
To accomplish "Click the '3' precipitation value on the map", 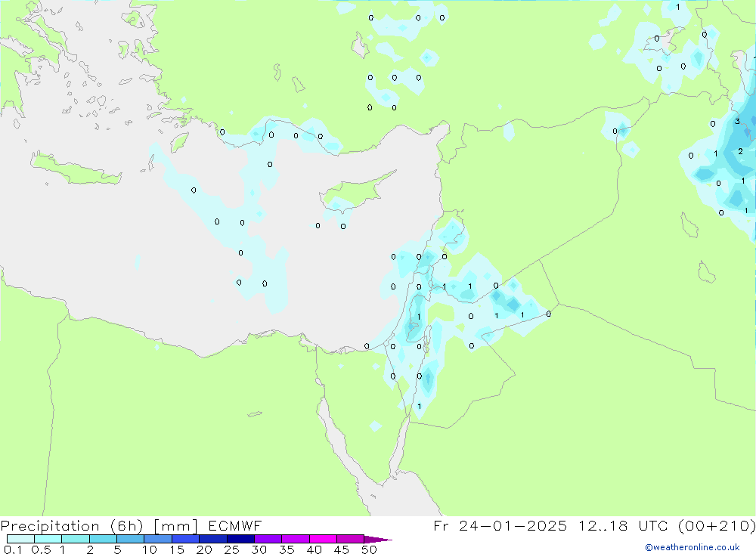I will click(x=736, y=122).
